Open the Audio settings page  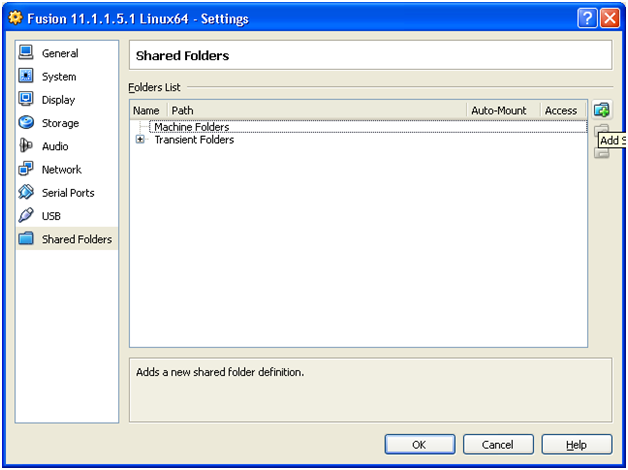pos(67,146)
